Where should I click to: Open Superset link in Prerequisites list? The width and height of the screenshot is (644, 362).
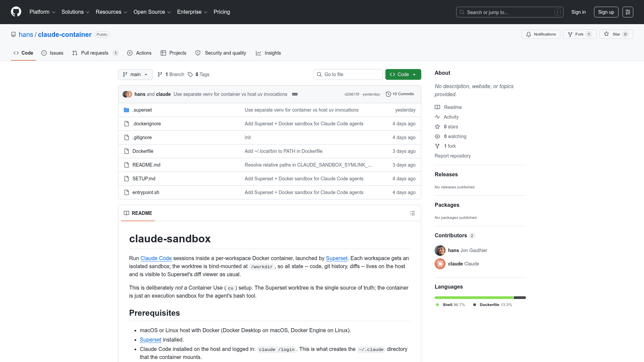(151, 340)
